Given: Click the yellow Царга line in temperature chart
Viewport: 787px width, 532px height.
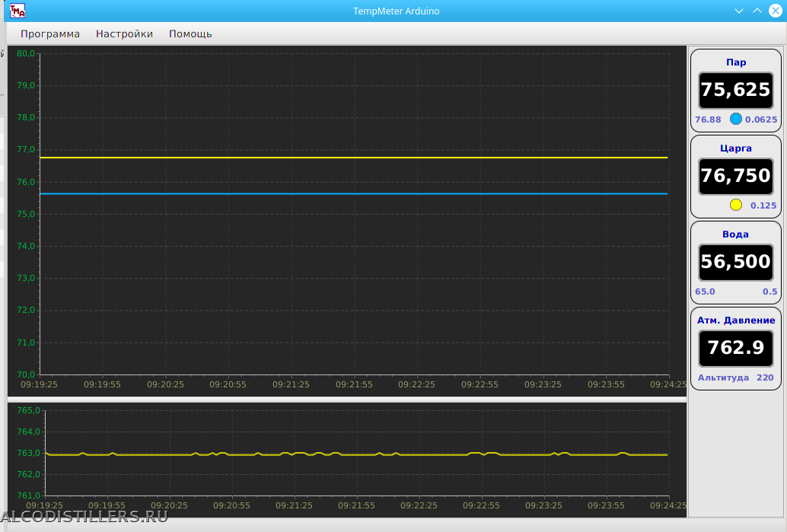Looking at the screenshot, I should point(354,158).
